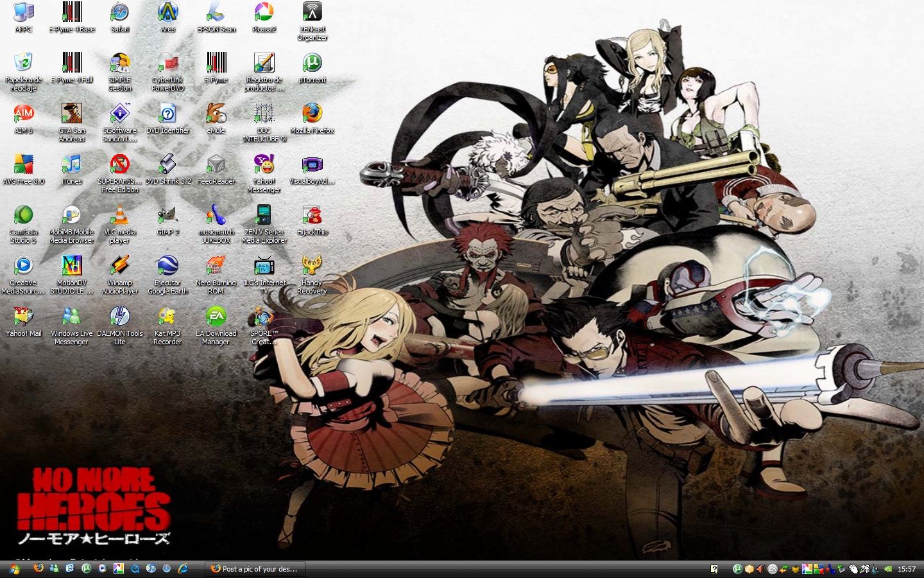Open the Mi PC desktop icon
The height and width of the screenshot is (578, 924).
(x=24, y=17)
